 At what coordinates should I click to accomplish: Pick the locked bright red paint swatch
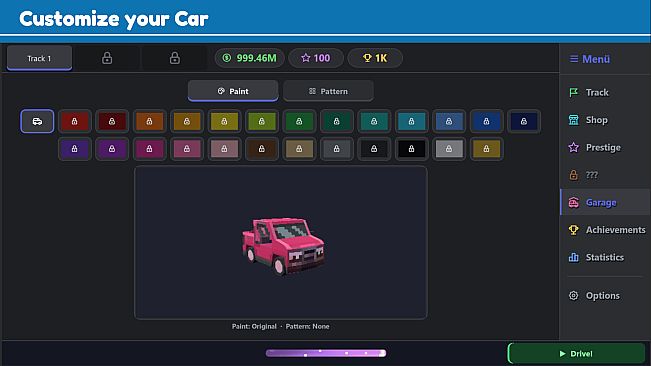74,121
